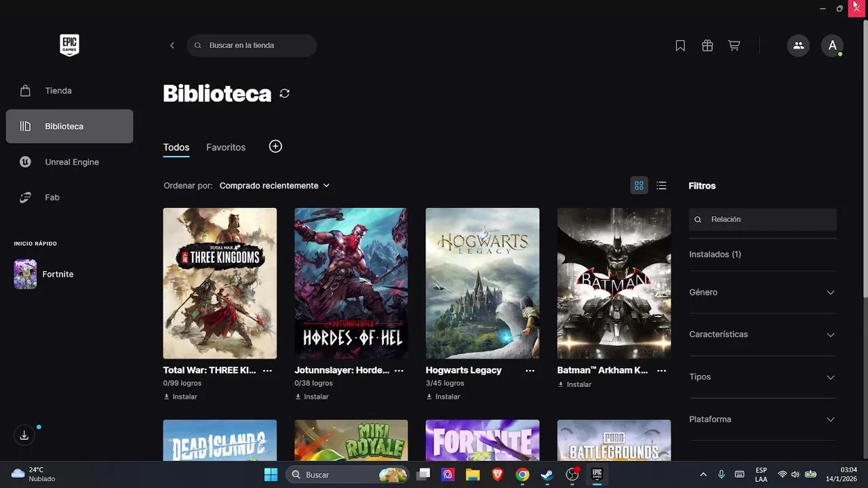This screenshot has width=868, height=488.
Task: Show hidden system tray icons
Action: [703, 474]
